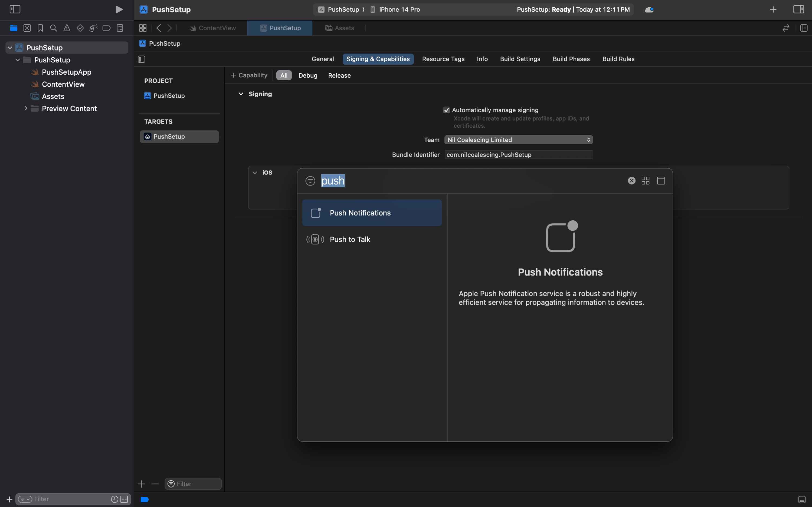Screen dimensions: 812x507
Task: Collapse the Signing section
Action: [241, 94]
